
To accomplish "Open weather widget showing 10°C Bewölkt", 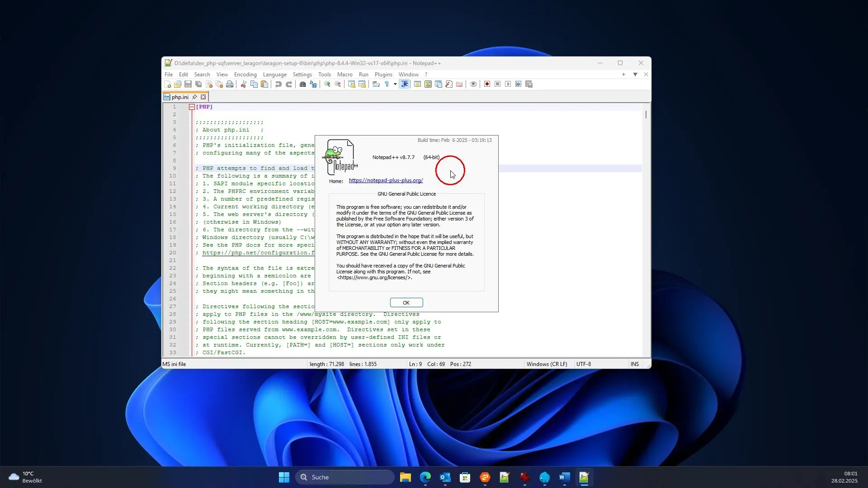I will tap(25, 477).
